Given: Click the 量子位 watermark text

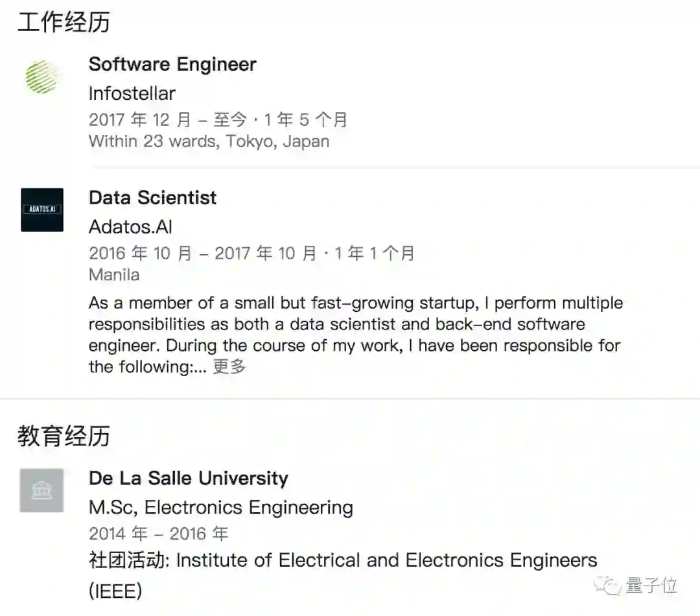Looking at the screenshot, I should coord(651,586).
